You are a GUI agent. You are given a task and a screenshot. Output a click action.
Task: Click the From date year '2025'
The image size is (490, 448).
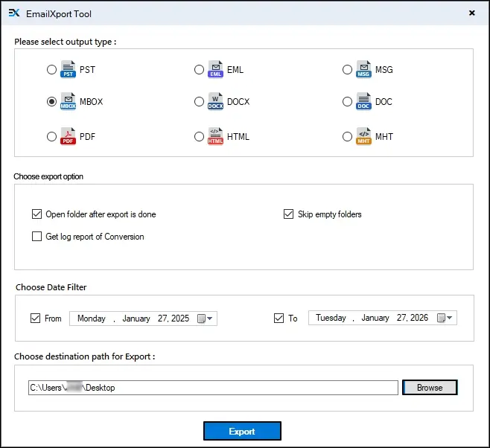[180, 319]
